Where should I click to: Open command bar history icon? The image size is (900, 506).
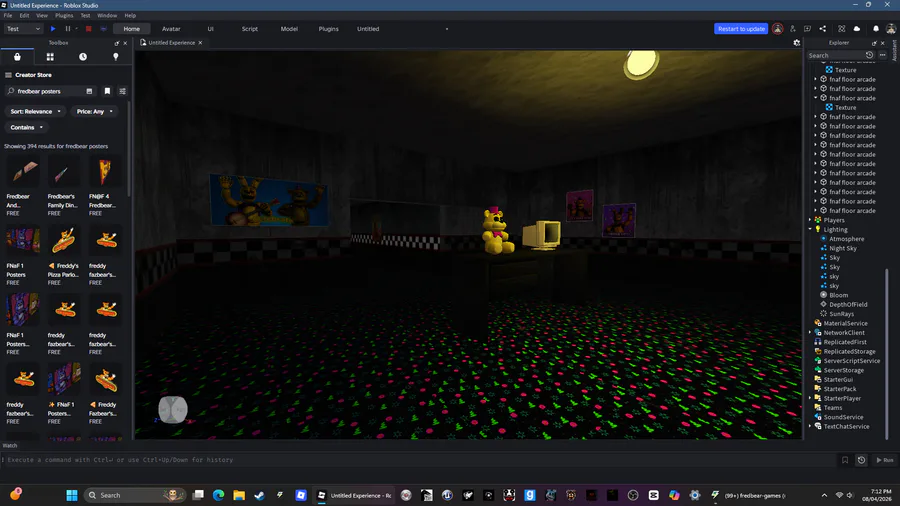tap(862, 460)
